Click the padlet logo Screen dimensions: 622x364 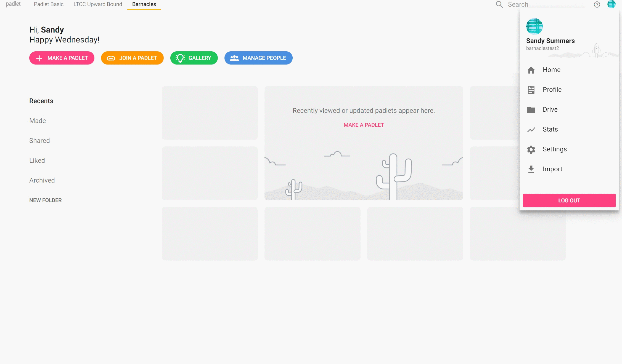pos(13,4)
